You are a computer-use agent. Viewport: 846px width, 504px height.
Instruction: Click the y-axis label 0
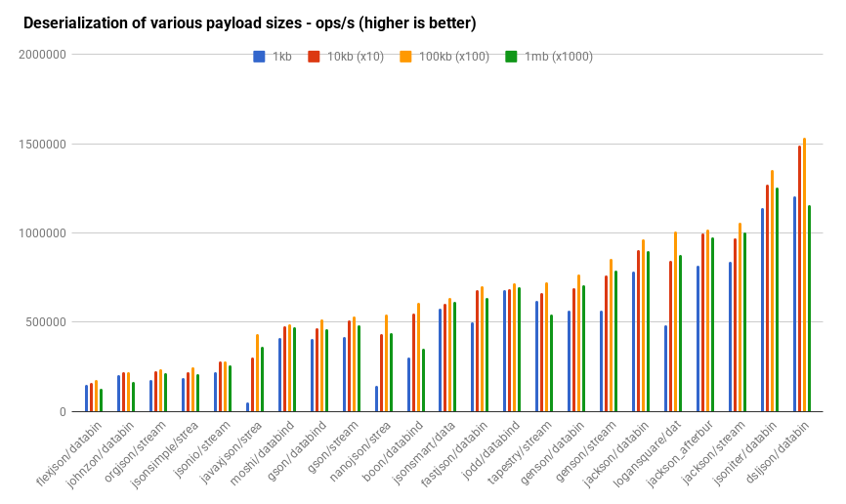[63, 412]
